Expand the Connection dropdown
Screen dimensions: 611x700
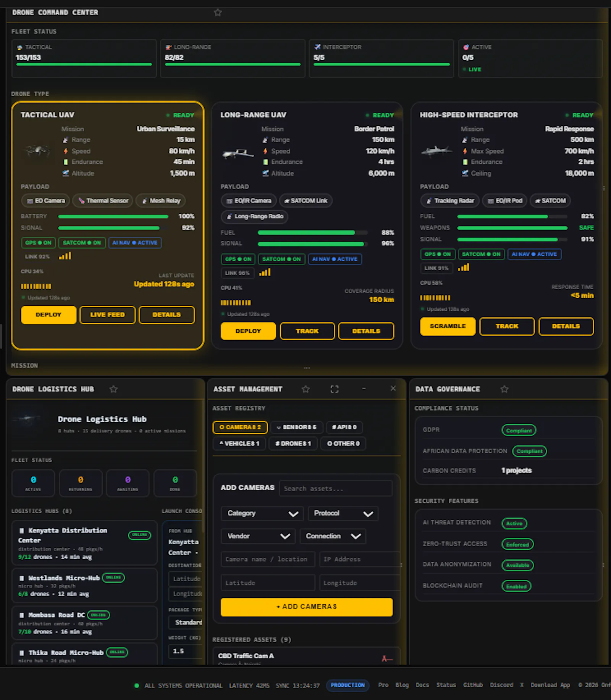tap(333, 536)
